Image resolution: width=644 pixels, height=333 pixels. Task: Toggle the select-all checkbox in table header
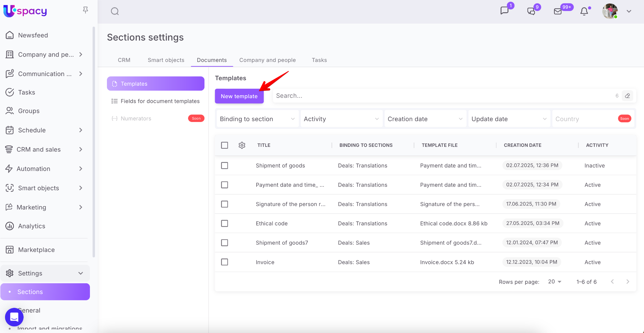tap(225, 145)
